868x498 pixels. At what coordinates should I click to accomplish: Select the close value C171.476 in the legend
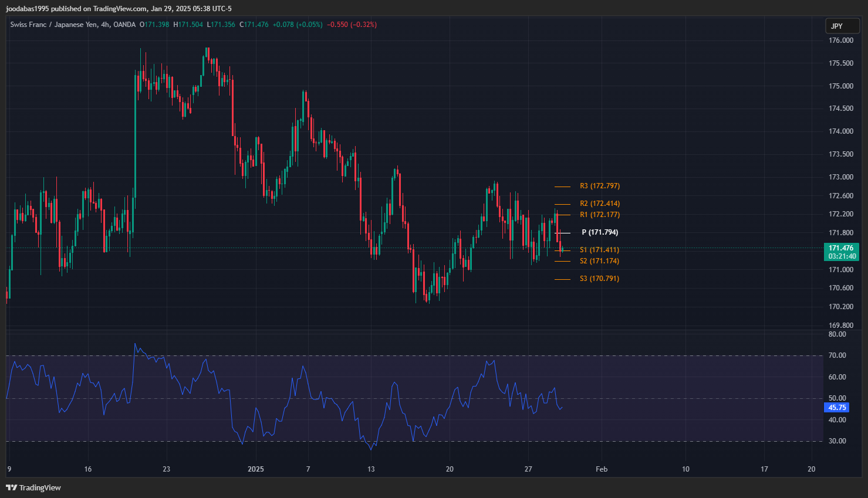tap(254, 25)
